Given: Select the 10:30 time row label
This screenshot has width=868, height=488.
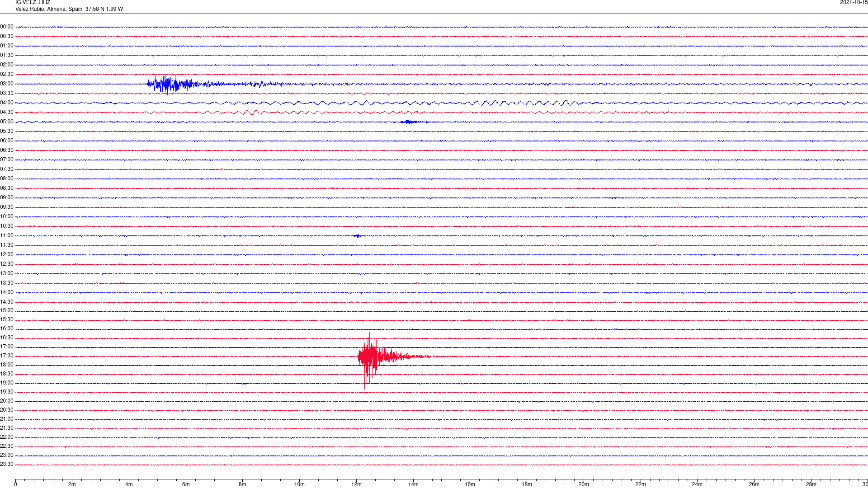Looking at the screenshot, I should tap(7, 226).
